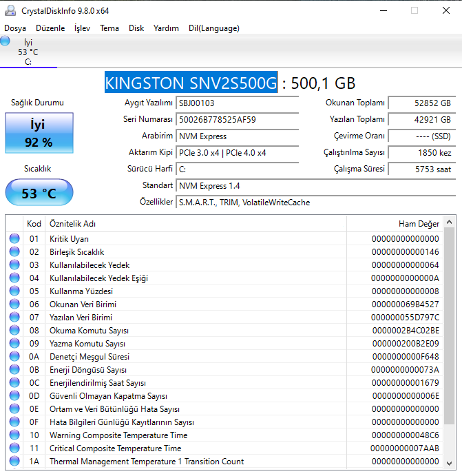Viewport: 462px width, 476px height.
Task: Click the status orb for Güvenli Olmayan Kapatma Sayısı
Action: 14,395
